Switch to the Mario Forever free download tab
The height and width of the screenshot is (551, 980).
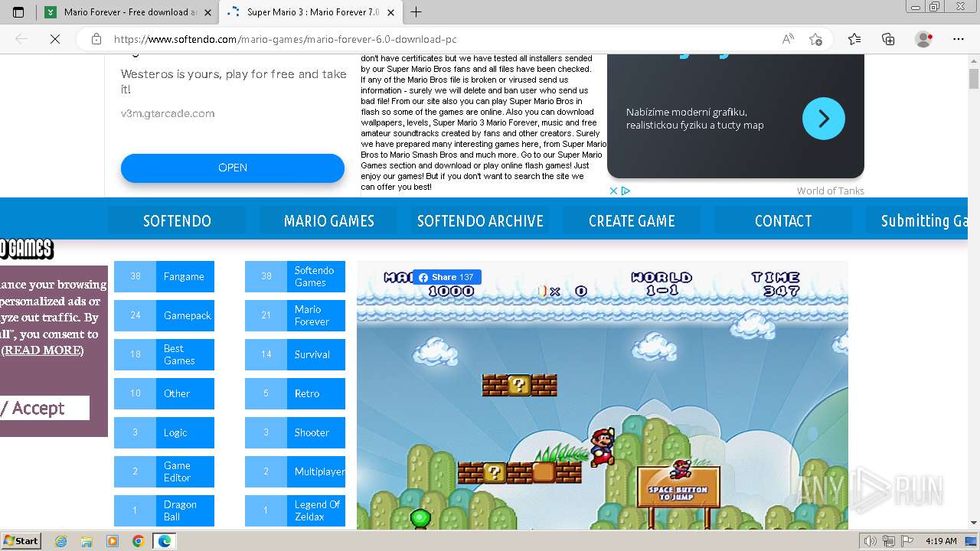coord(127,12)
